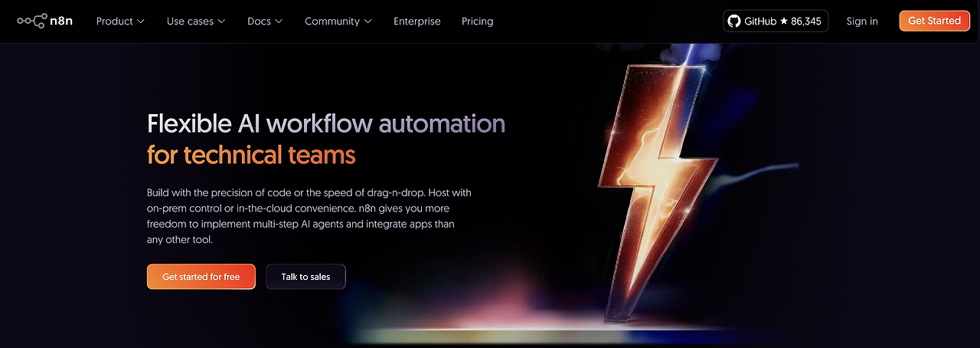The image size is (980, 348).
Task: Click the orange Get Started button
Action: [935, 21]
